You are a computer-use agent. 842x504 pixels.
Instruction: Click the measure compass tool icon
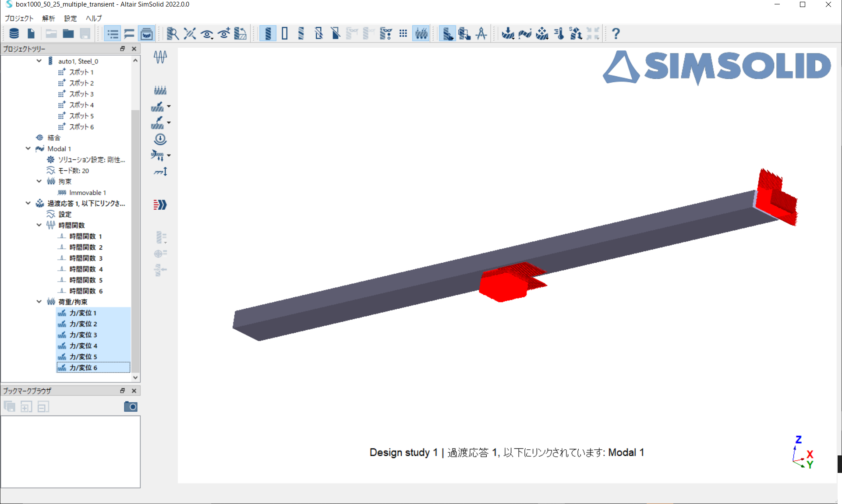click(481, 34)
